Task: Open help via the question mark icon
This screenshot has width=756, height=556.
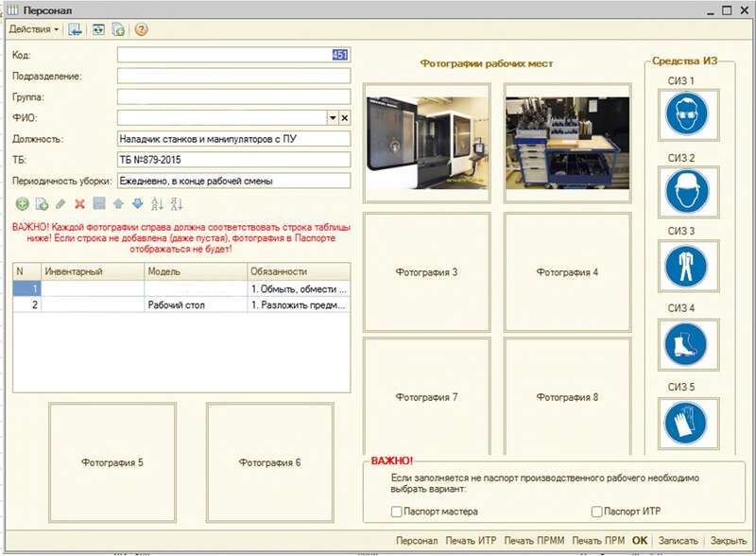Action: [142, 29]
